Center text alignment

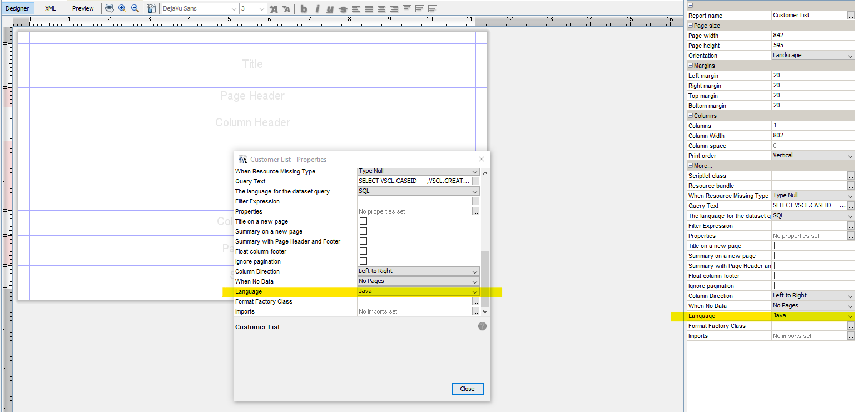381,9
